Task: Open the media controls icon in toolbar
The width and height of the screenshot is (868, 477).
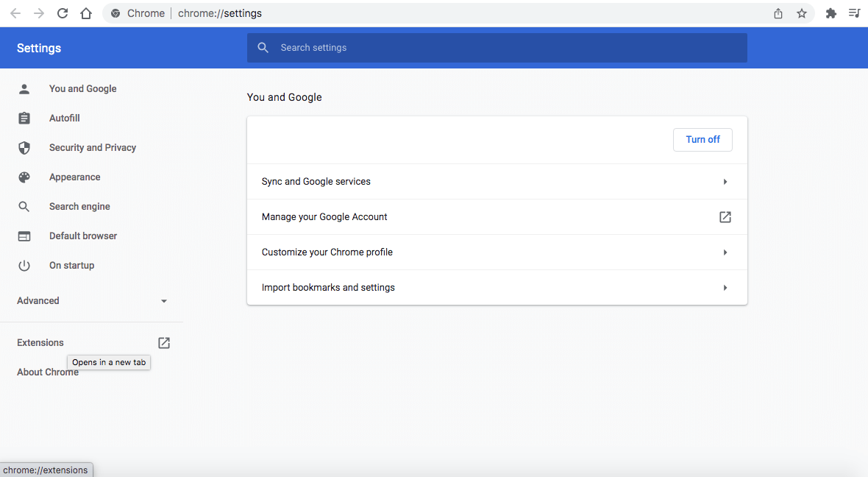Action: point(854,13)
